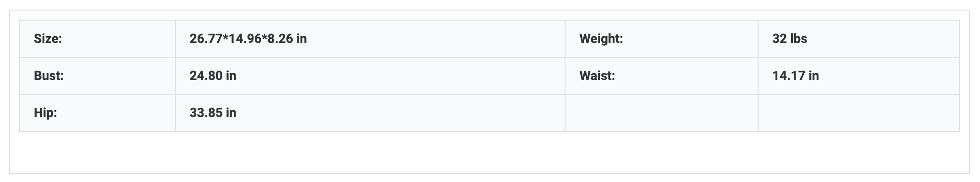Select the 26.77*14.96*8.26 in size value
This screenshot has height=182, width=980.
pyautogui.click(x=248, y=39)
